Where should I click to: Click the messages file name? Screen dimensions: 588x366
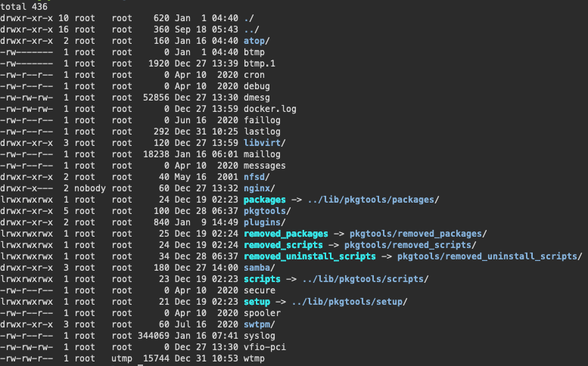point(264,166)
